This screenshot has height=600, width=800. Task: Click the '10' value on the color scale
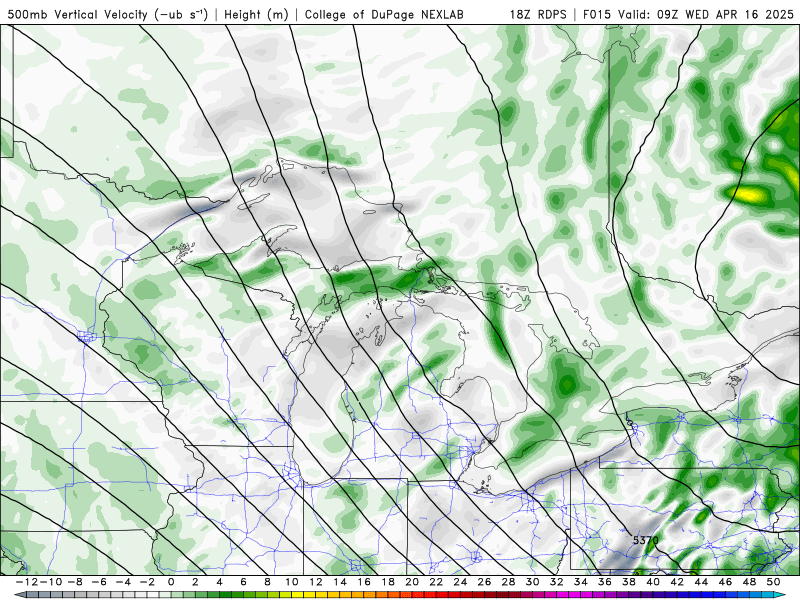point(291,582)
